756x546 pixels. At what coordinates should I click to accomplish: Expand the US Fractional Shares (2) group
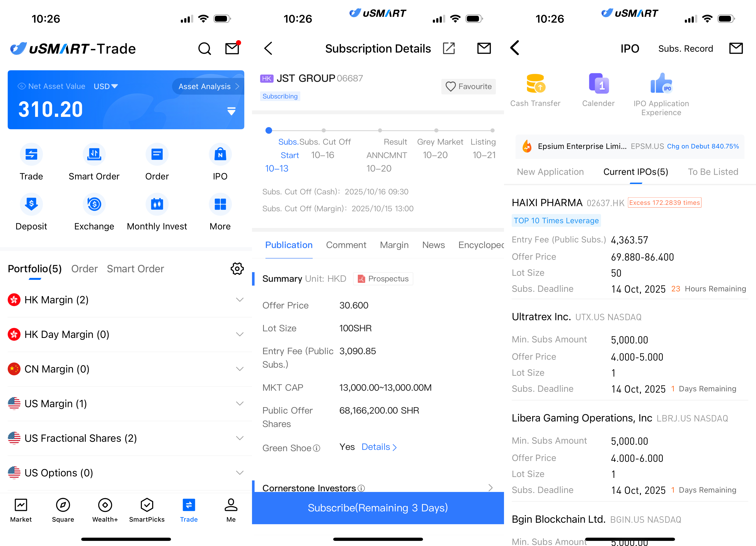coord(240,438)
